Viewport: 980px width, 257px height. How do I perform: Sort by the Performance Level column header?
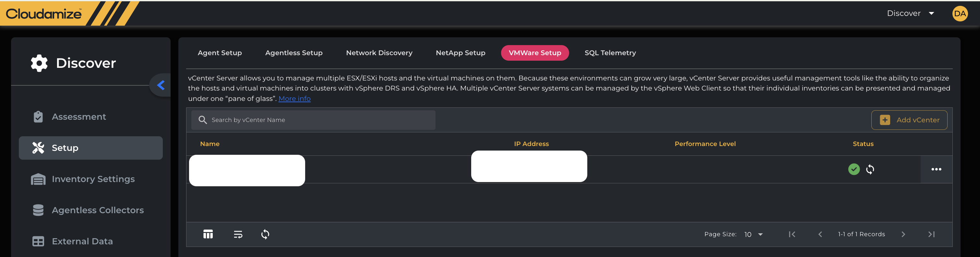[705, 144]
